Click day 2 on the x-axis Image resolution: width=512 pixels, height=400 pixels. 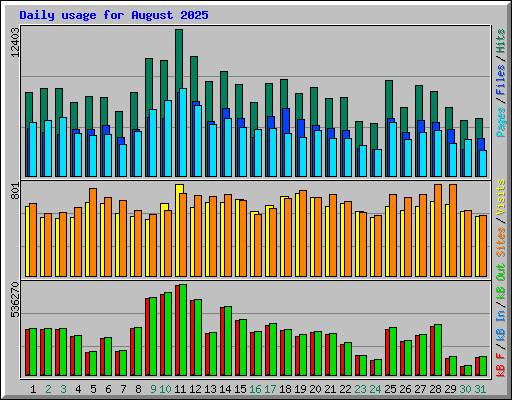[x=48, y=389]
